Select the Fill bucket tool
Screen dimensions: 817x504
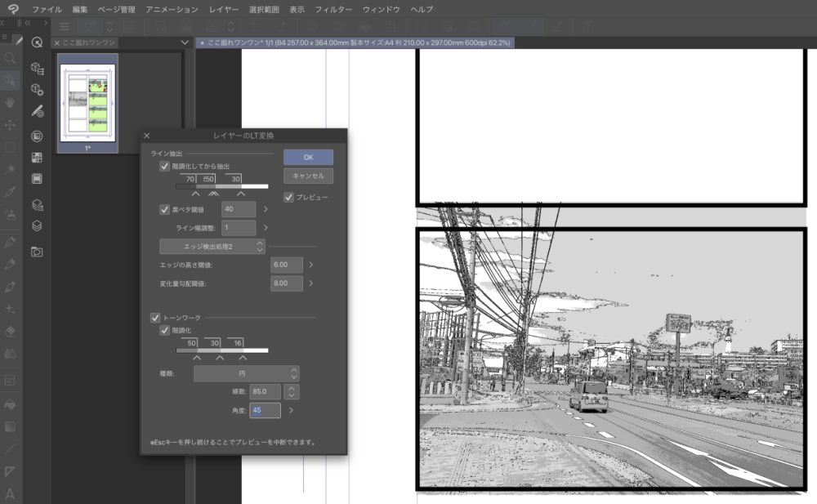click(10, 404)
